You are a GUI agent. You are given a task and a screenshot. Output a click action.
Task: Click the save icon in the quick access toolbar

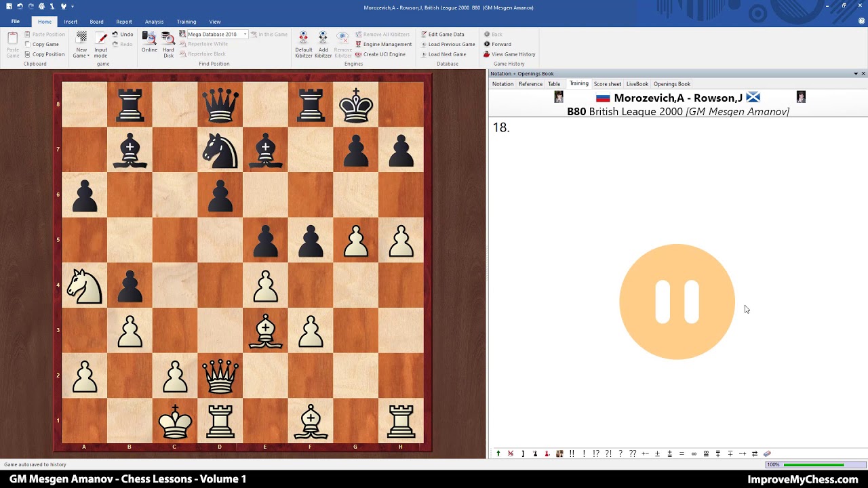coord(9,6)
